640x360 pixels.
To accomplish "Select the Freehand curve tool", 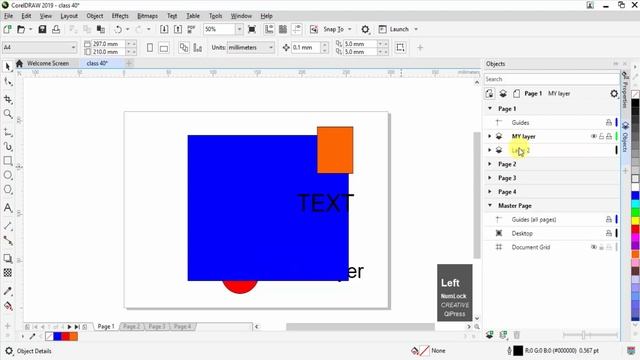I will tap(8, 132).
